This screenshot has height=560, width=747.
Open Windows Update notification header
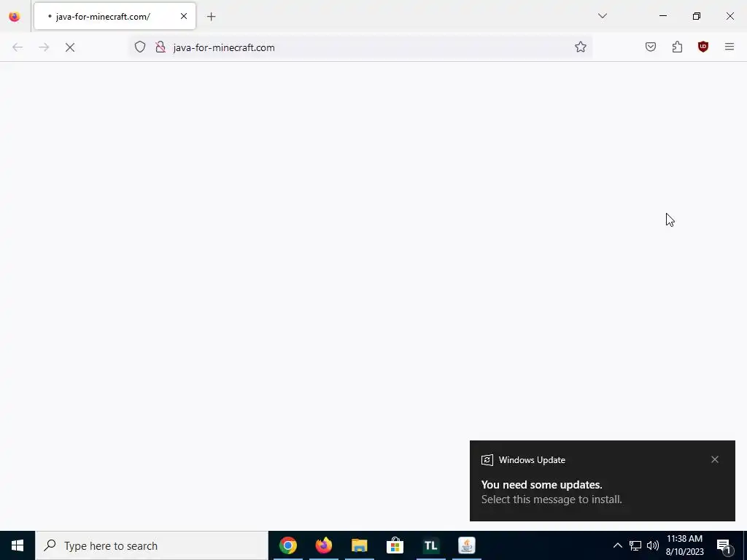pos(532,460)
